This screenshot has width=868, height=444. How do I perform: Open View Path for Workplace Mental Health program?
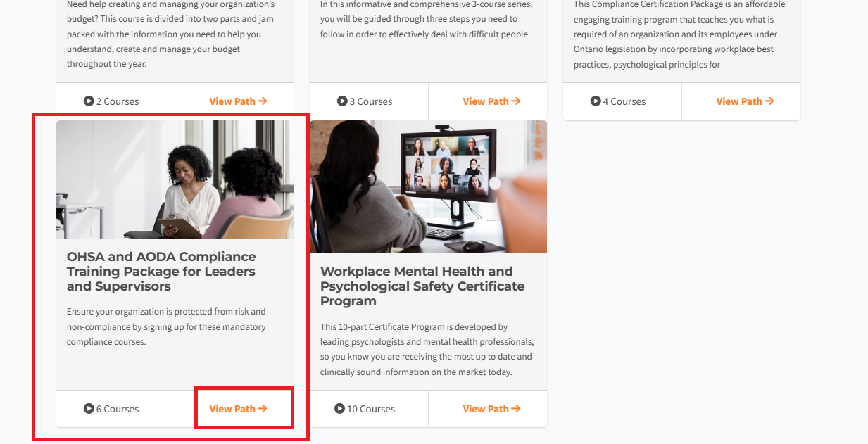491,409
